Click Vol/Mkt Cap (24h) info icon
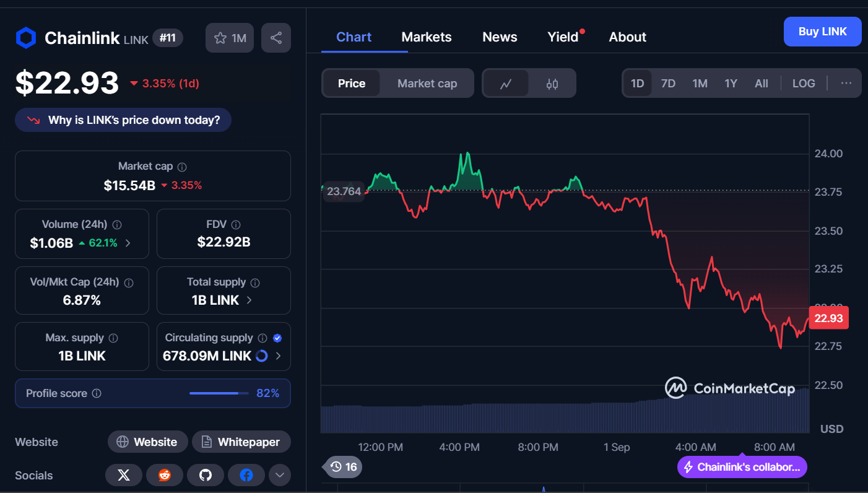Image resolution: width=868 pixels, height=493 pixels. coord(129,282)
